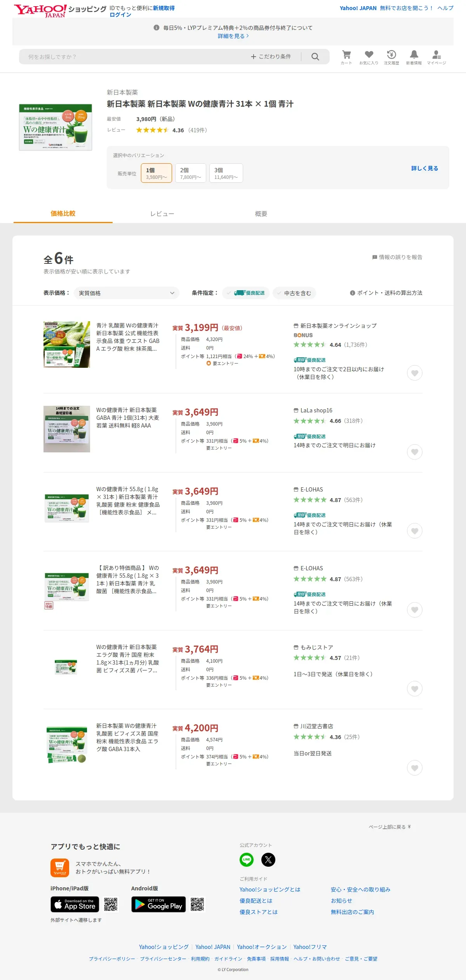
Task: Expand variations with 詳しく見る
Action: click(x=425, y=168)
